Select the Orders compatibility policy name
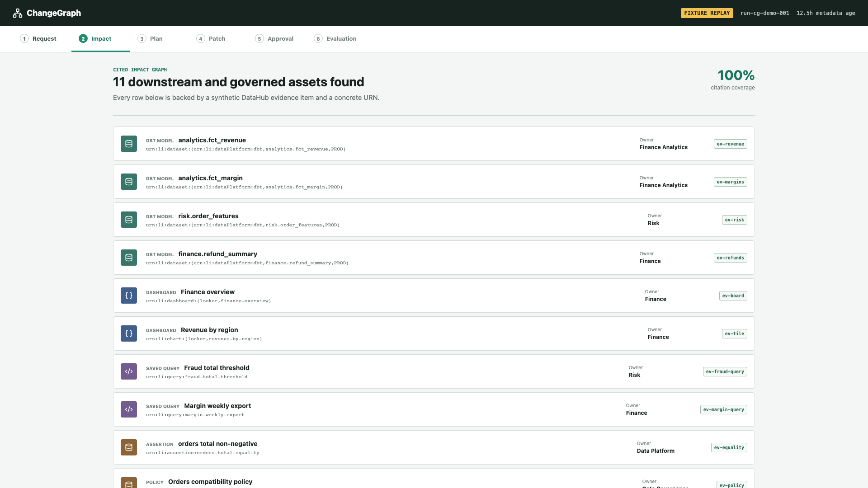This screenshot has height=488, width=868. pos(210,482)
